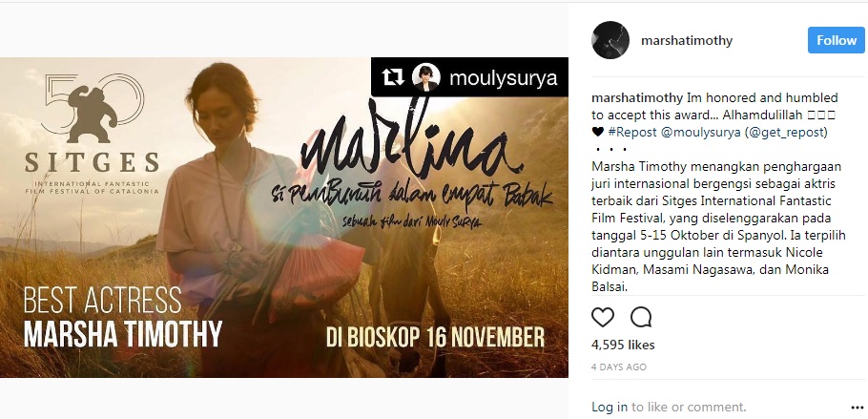This screenshot has height=419, width=868.
Task: Click the Marlina movie poster image
Action: (x=284, y=218)
